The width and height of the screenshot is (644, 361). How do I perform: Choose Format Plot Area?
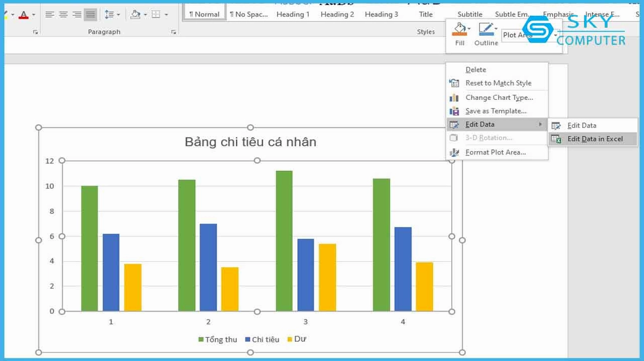click(497, 152)
